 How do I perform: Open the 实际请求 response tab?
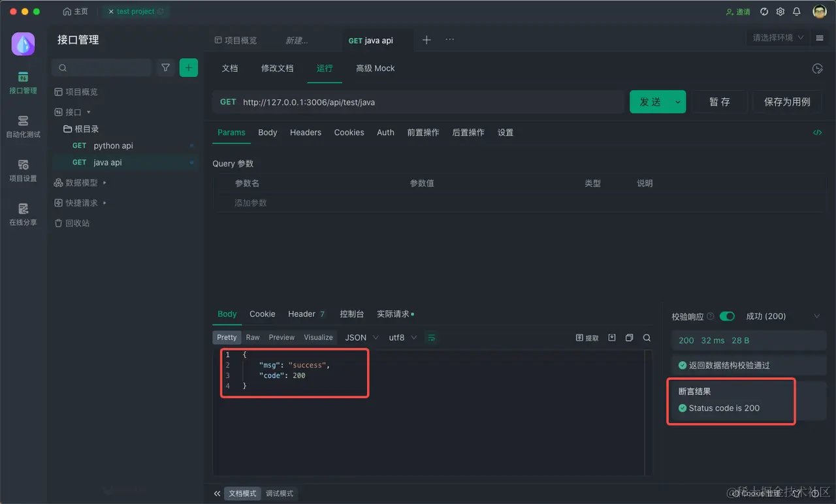click(x=395, y=314)
